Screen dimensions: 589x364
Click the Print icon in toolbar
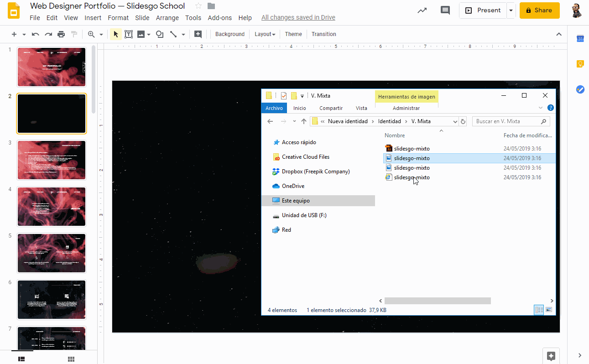click(x=61, y=34)
